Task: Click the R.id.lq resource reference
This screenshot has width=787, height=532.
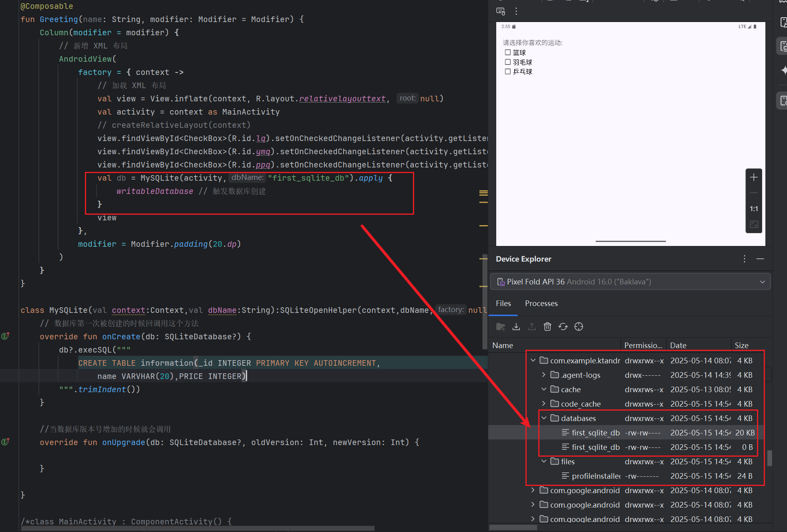Action: coord(261,139)
